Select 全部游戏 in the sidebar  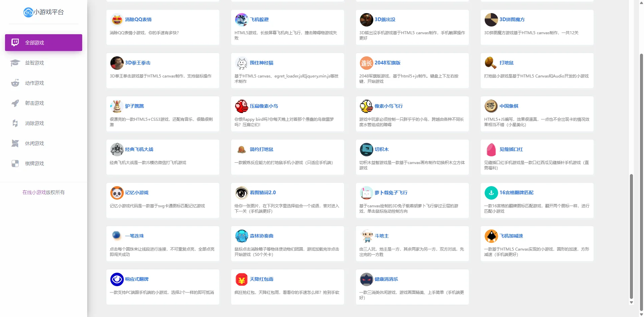point(44,43)
